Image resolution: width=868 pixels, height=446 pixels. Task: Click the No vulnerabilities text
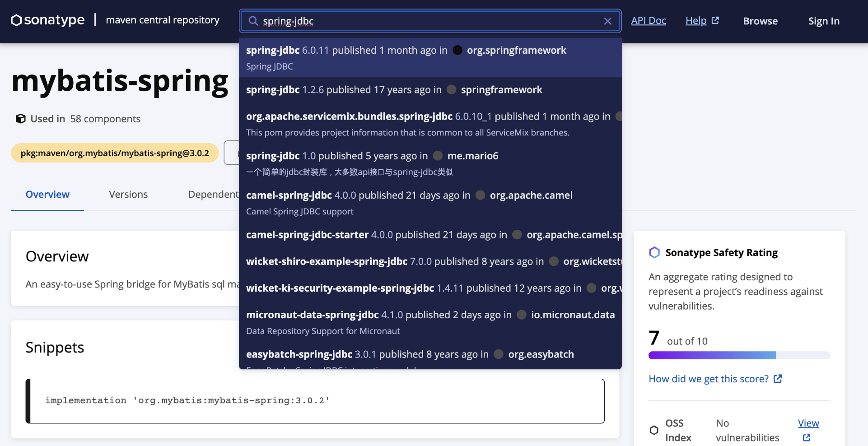747,430
